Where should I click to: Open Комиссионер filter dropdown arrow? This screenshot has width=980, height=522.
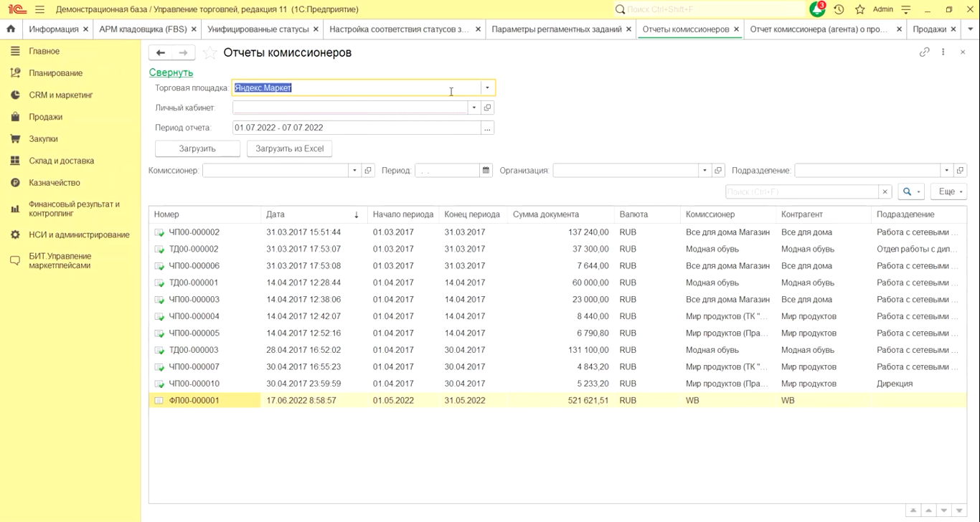tap(354, 171)
